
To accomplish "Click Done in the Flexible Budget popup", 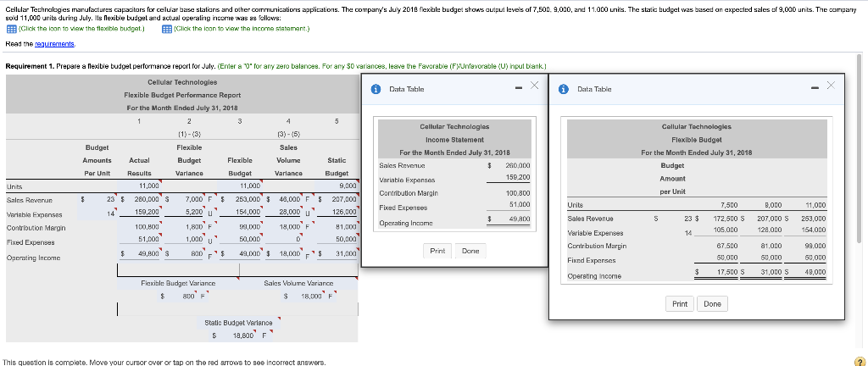I will 712,303.
